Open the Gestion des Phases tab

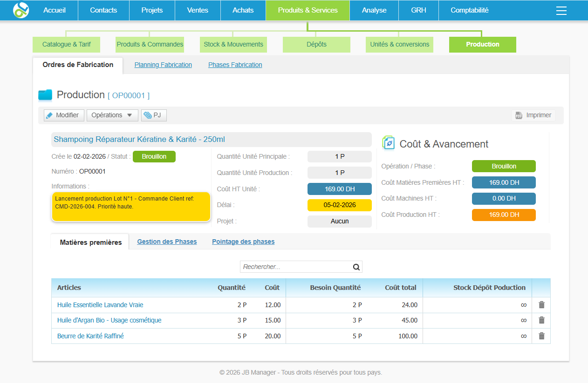click(167, 242)
